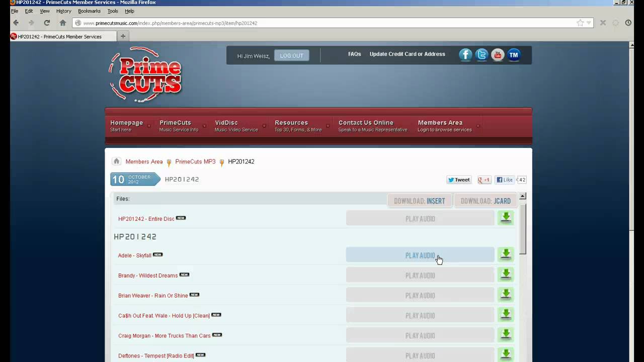Download Deftones - Tempest Radio Edit

coord(506,354)
